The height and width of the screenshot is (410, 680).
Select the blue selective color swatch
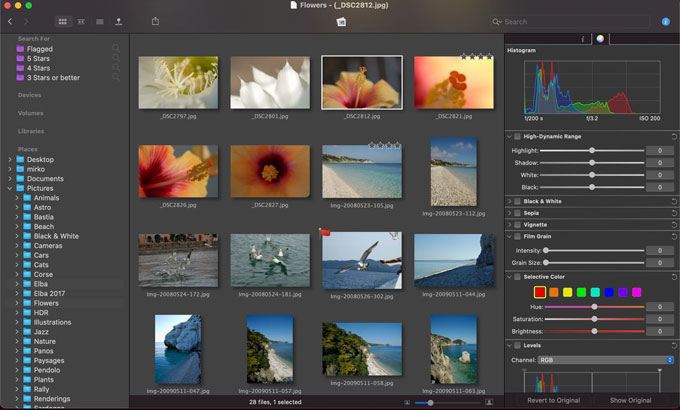[609, 292]
